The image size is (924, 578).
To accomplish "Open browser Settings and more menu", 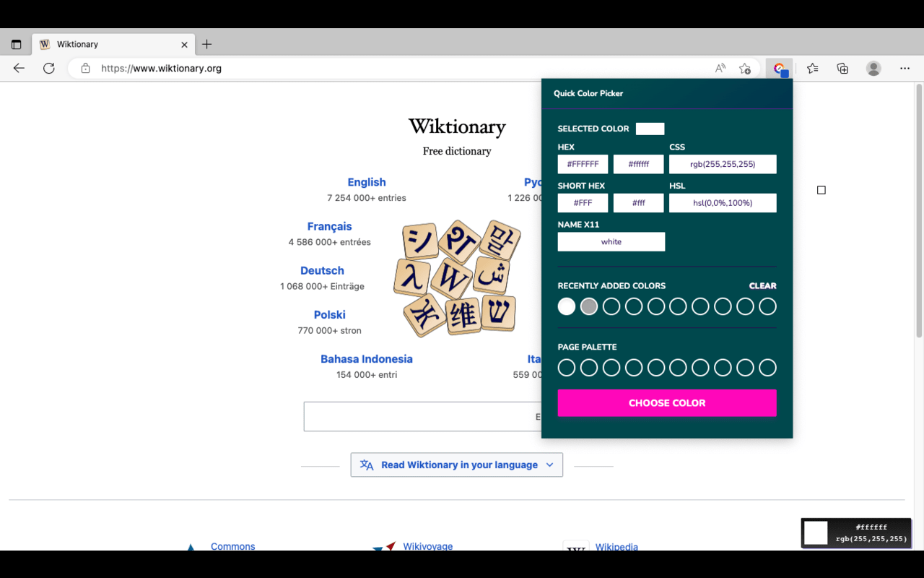I will [x=905, y=68].
